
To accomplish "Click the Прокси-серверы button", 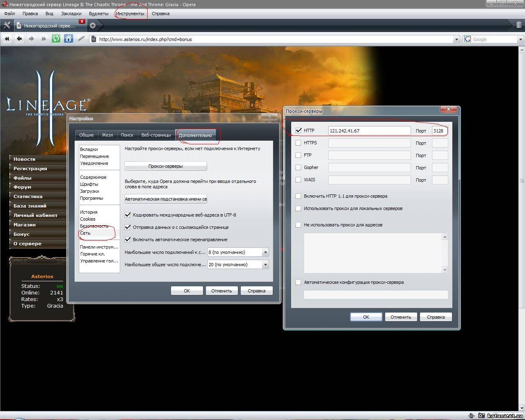I will pyautogui.click(x=166, y=166).
